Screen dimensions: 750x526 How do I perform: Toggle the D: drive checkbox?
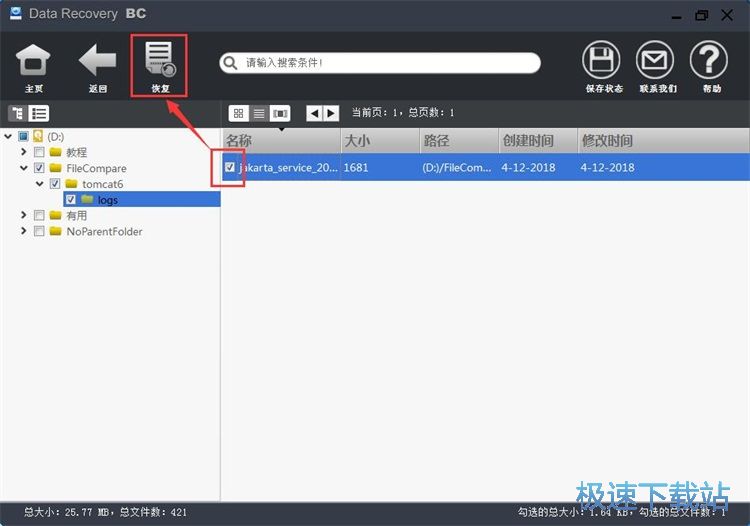pos(23,136)
